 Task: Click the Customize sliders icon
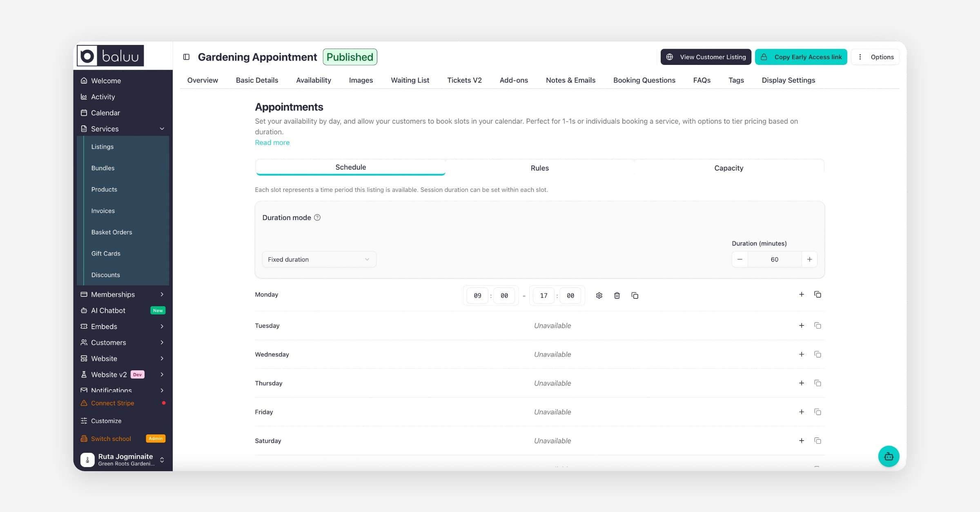(84, 421)
